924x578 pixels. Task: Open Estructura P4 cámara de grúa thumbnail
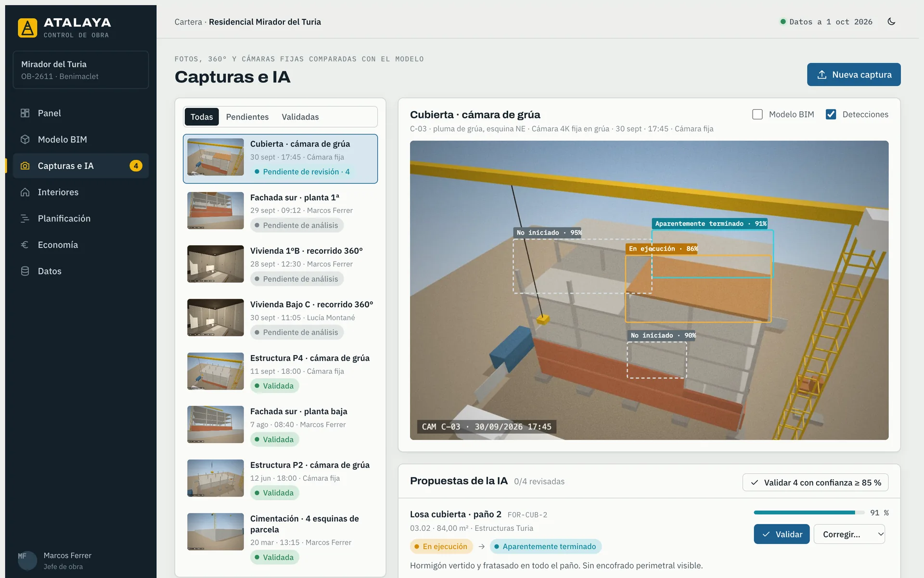pos(216,371)
